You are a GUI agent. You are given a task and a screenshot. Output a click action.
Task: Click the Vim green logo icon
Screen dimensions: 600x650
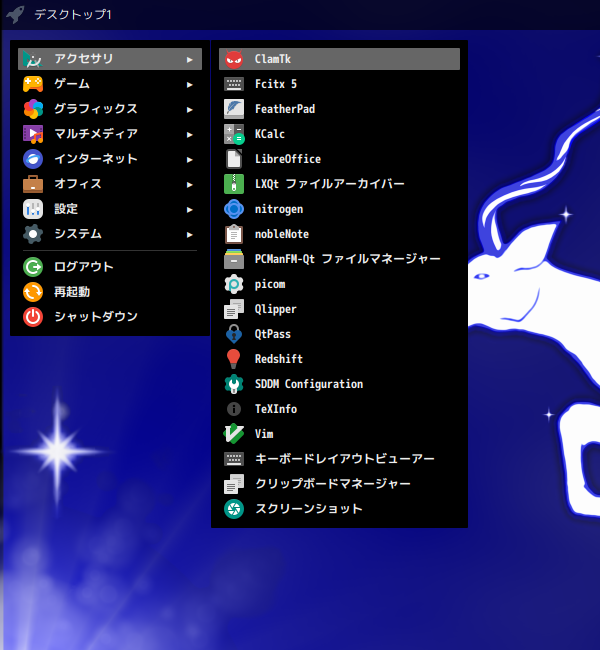click(234, 434)
